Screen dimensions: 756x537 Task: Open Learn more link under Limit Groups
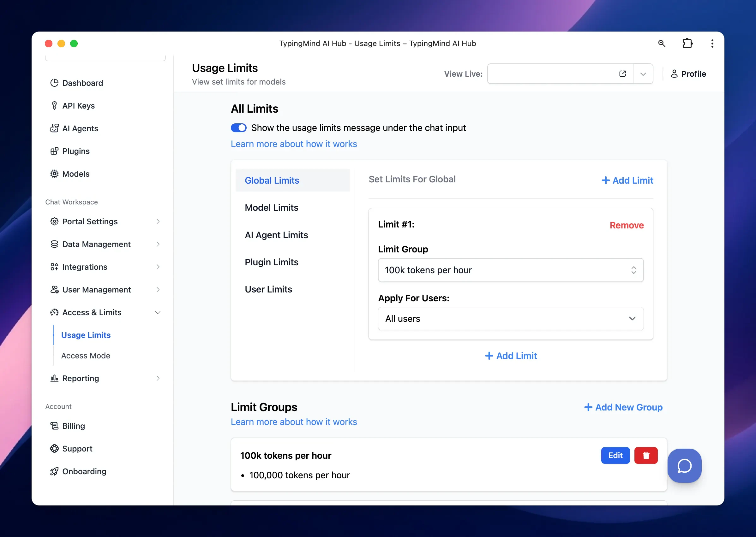[294, 422]
